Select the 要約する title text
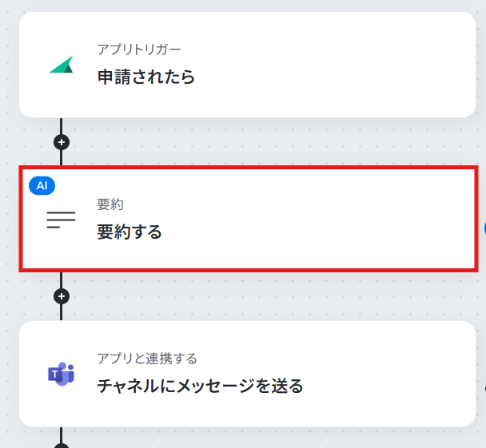 coord(129,232)
